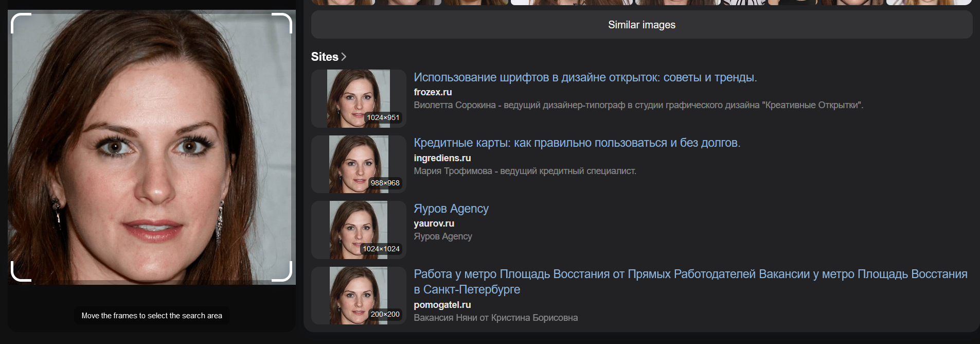Click the pomogatel.ru domain link
The height and width of the screenshot is (344, 980).
[442, 305]
